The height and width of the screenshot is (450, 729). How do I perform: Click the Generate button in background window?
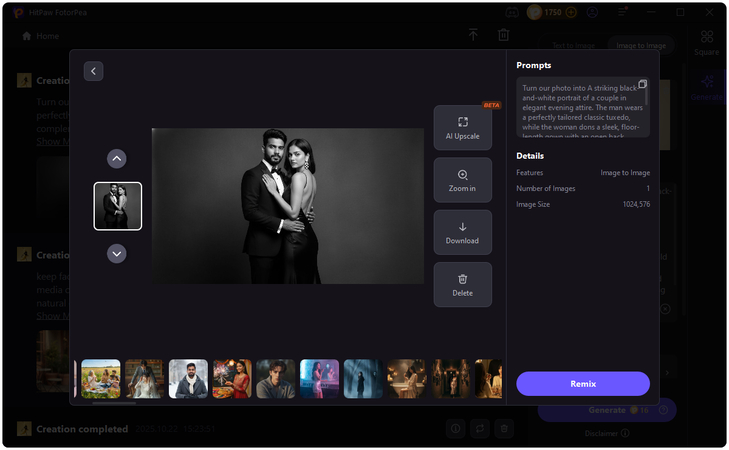click(607, 410)
